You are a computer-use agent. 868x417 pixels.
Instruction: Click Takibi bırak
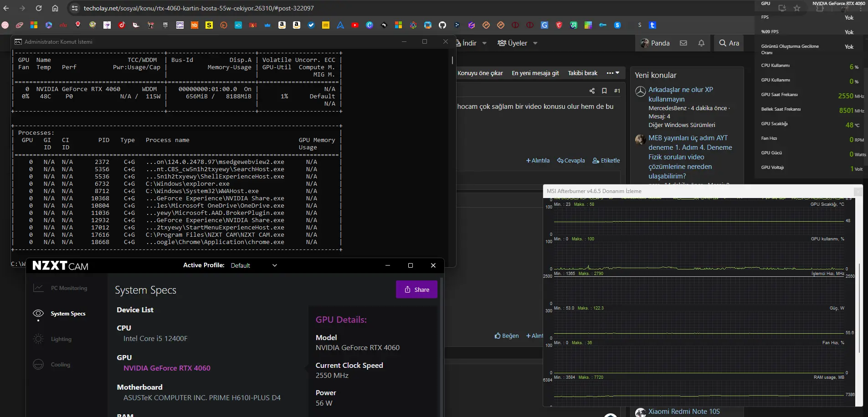point(582,73)
